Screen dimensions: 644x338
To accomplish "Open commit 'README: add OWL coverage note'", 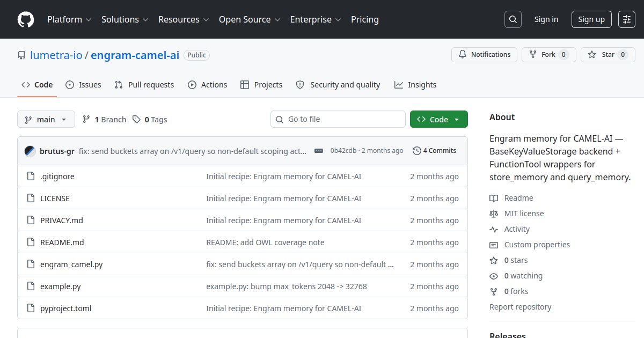I will (265, 243).
